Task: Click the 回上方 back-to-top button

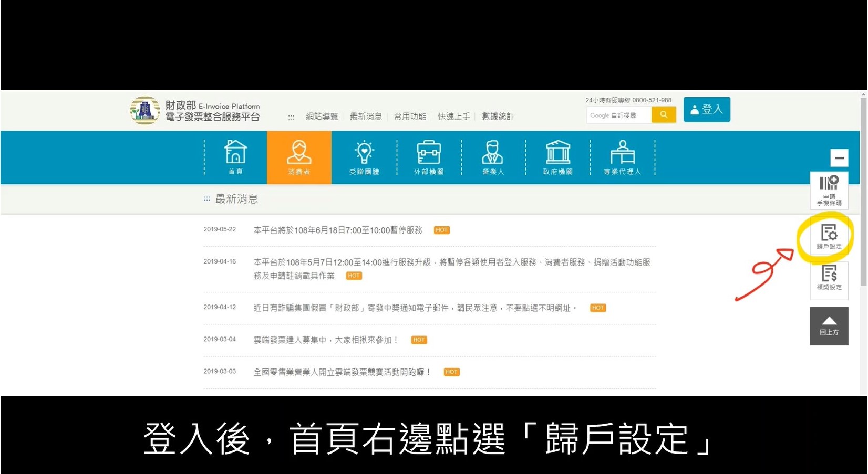Action: pos(829,326)
